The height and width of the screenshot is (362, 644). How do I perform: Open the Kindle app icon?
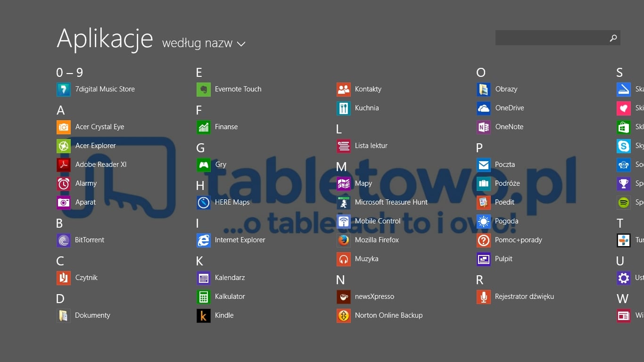tap(204, 315)
